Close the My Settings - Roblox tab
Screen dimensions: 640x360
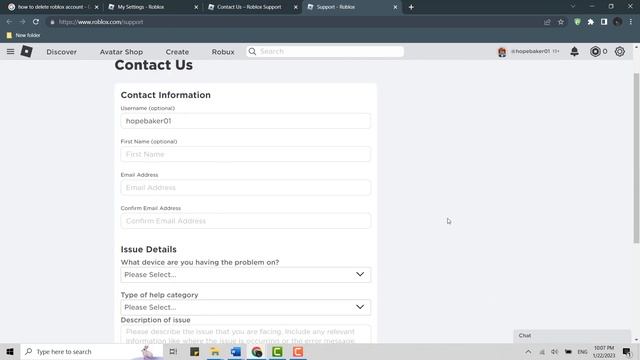click(196, 7)
